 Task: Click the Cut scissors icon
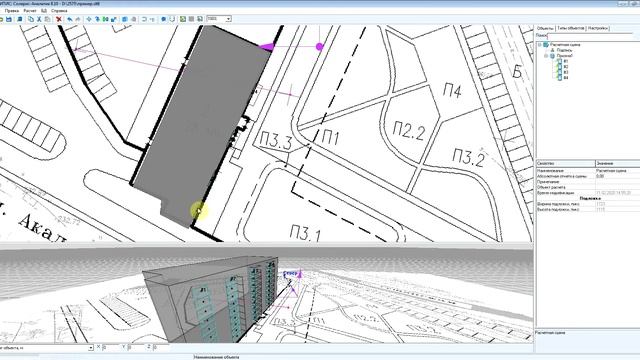point(39,19)
